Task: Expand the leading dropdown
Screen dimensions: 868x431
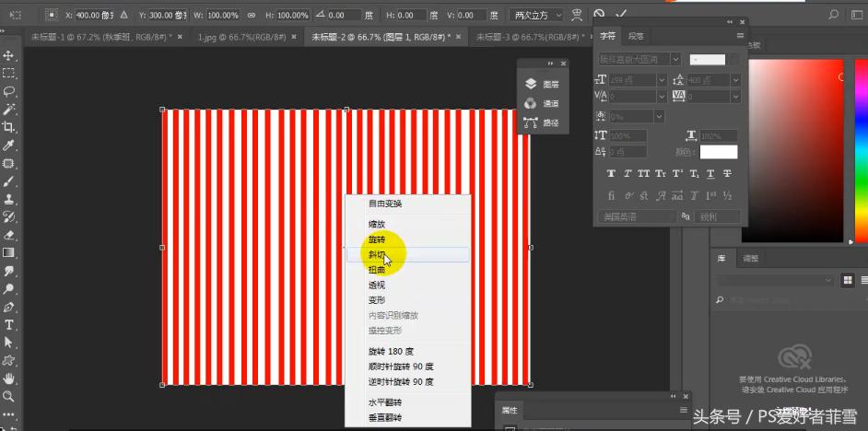Action: (x=735, y=80)
